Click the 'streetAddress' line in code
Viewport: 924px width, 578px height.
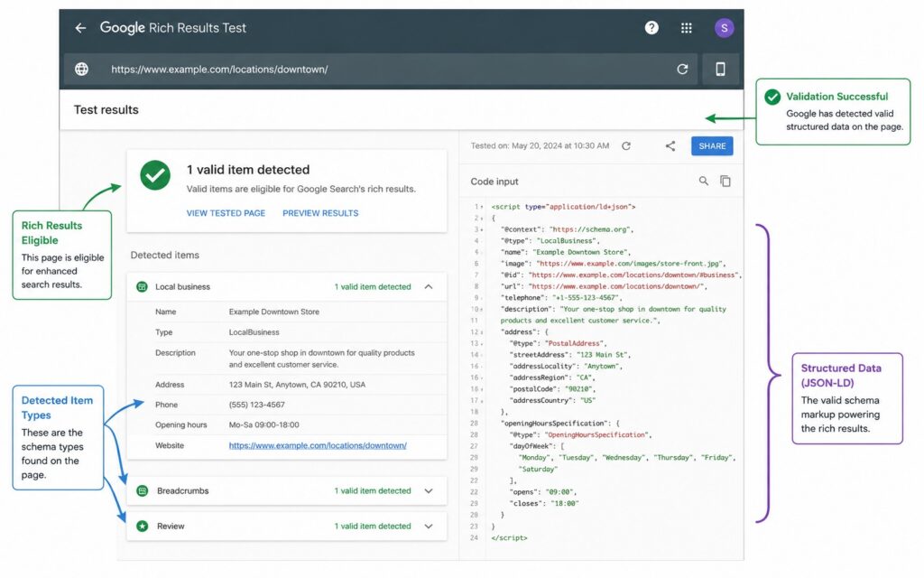570,355
